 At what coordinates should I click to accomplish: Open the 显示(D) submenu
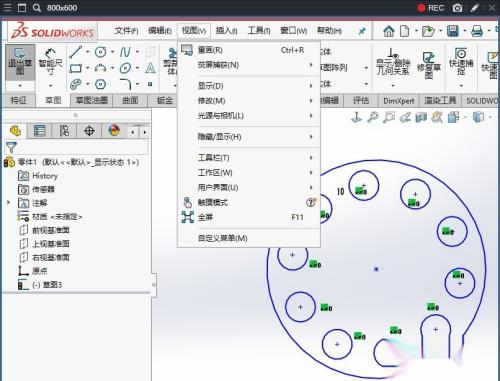(249, 86)
